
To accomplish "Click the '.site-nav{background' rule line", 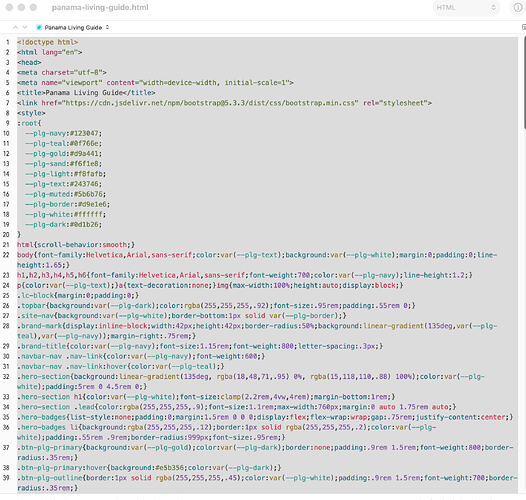I will point(182,316).
